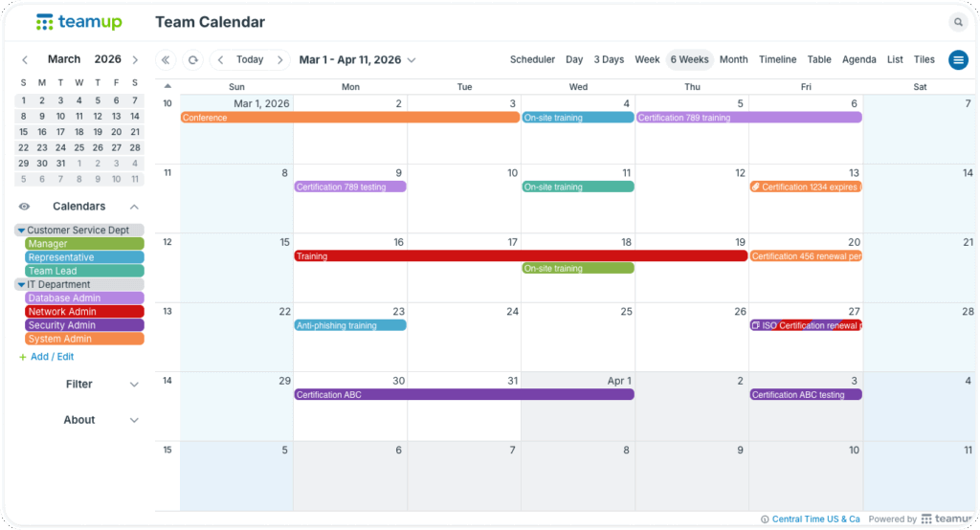Click the previous period arrow beside Today

[x=220, y=60]
